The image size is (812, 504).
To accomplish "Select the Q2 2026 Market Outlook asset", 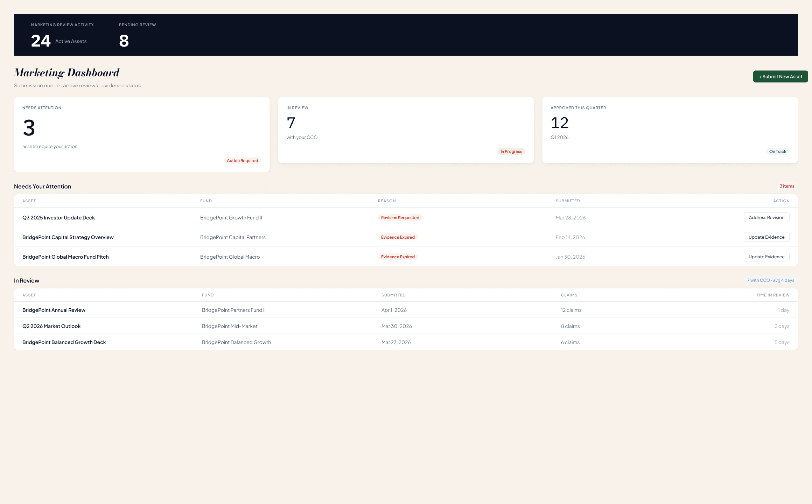I will click(x=51, y=326).
